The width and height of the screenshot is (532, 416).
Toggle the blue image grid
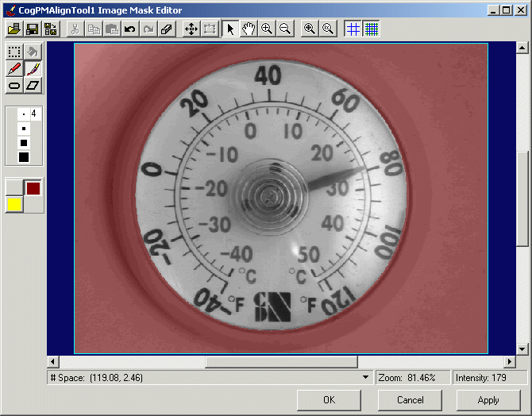tap(353, 29)
